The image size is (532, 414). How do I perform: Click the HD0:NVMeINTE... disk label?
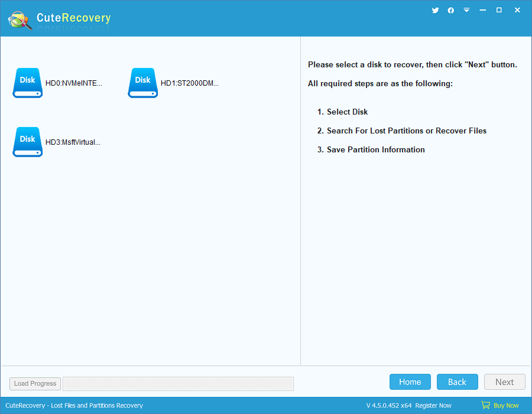tap(74, 83)
